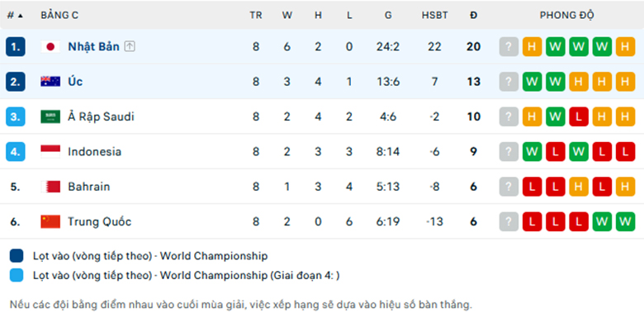This screenshot has height=313, width=644.
Task: Click the Saudi Arabia flag icon
Action: (x=50, y=116)
